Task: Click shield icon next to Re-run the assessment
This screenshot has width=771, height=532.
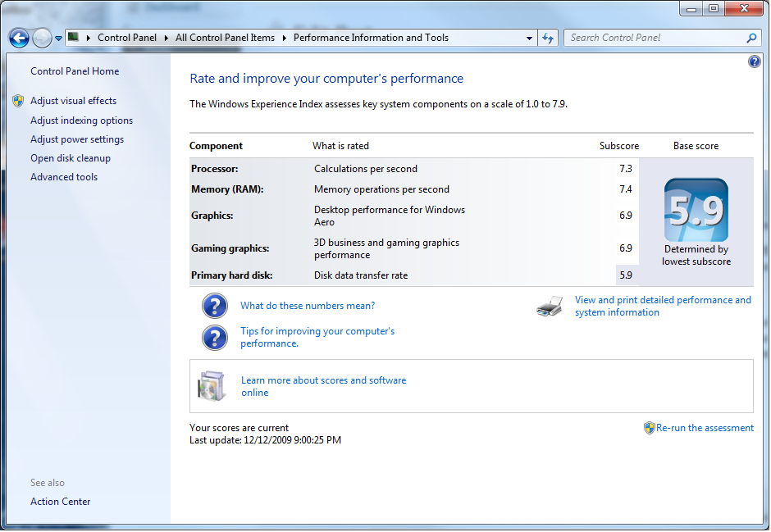Action: (649, 428)
